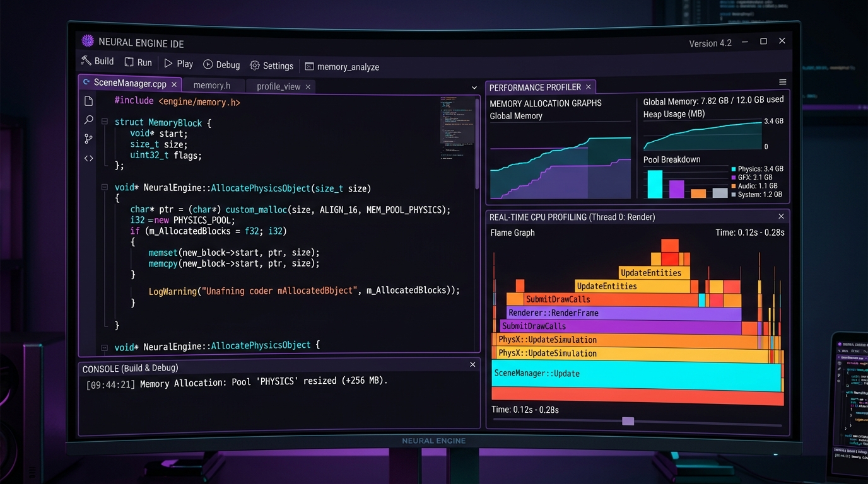Click the orange Audio legend swatch

click(x=733, y=186)
